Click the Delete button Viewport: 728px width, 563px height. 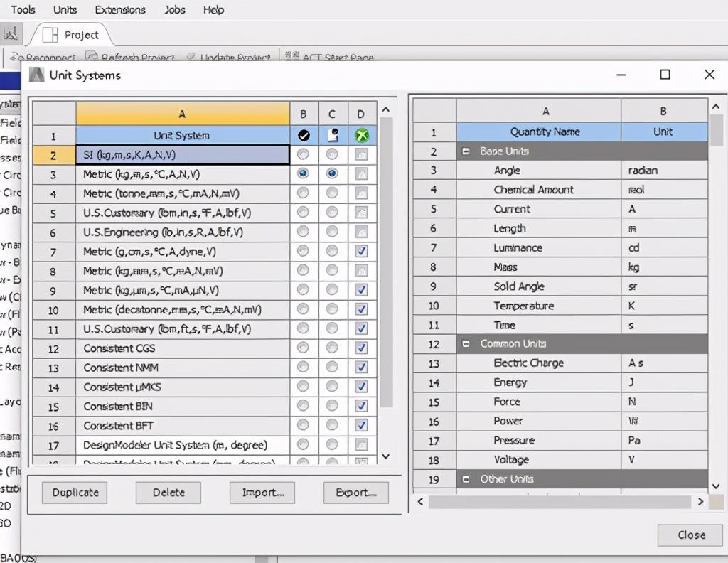[x=168, y=493]
